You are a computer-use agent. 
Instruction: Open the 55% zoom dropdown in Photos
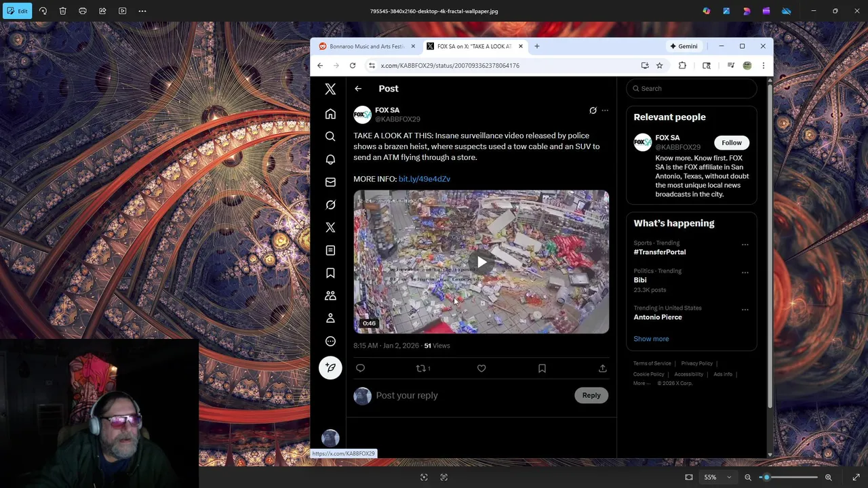pyautogui.click(x=717, y=477)
